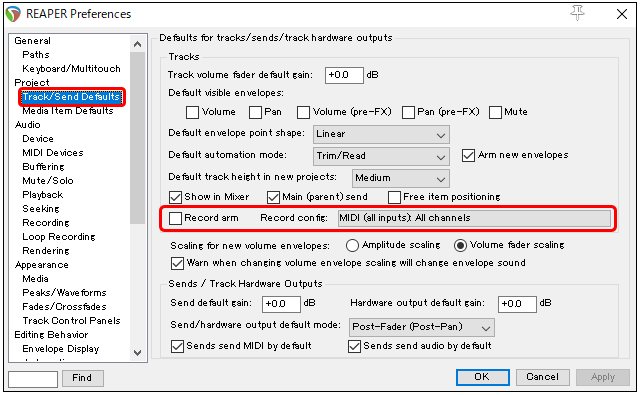Open MIDI Devices preferences

(53, 153)
